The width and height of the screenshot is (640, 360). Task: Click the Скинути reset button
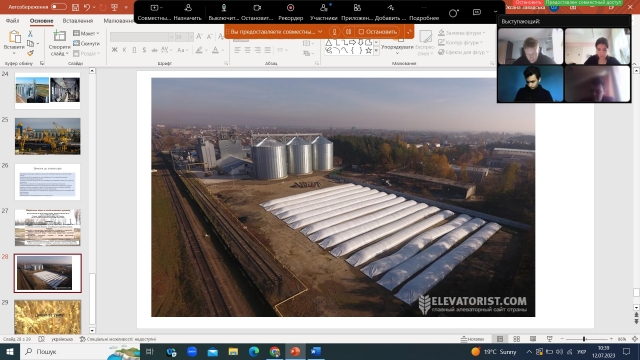pos(87,43)
